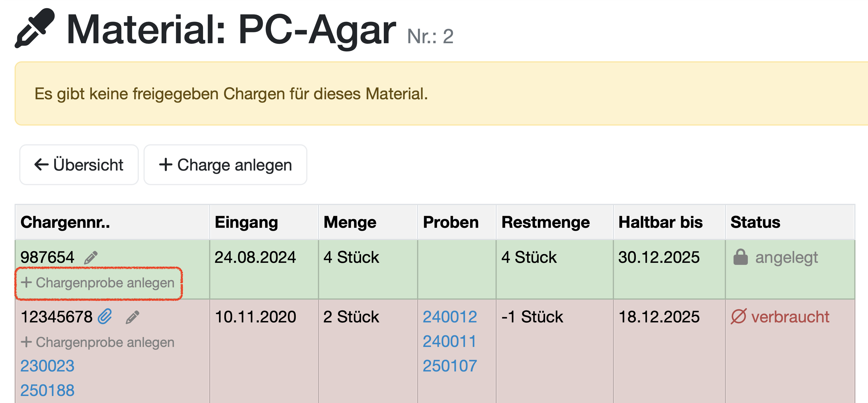Open batch sample link 250188
868x403 pixels.
[48, 390]
